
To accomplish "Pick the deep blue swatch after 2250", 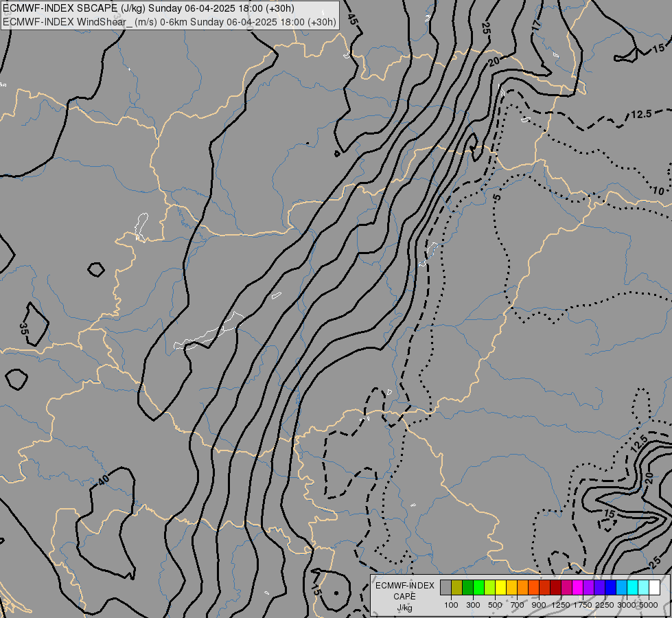I will 610,588.
